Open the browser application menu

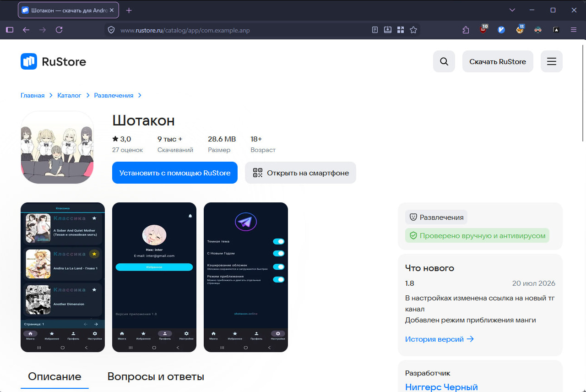coord(574,30)
